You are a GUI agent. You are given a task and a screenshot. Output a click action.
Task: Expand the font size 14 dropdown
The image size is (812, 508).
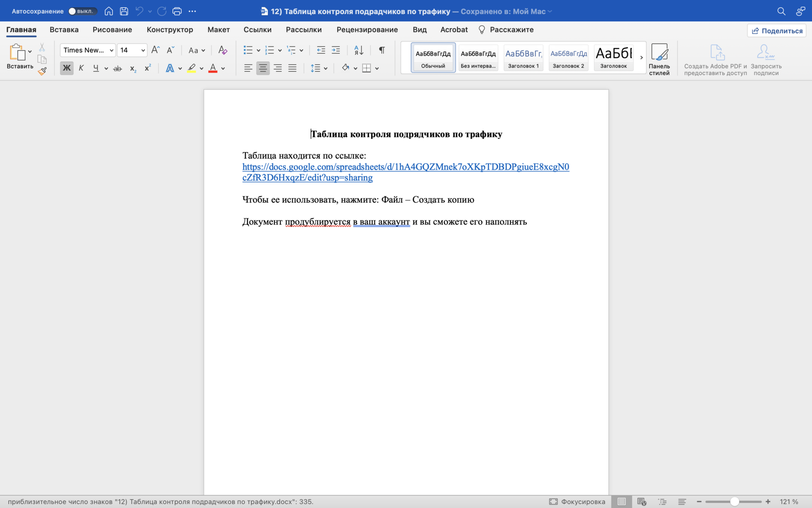coord(143,50)
